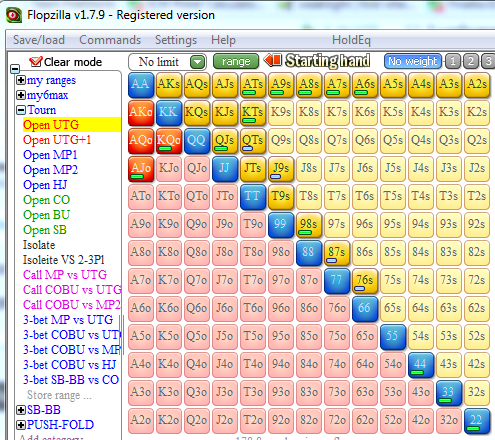
Task: Open the HoldEq menu item
Action: (351, 40)
